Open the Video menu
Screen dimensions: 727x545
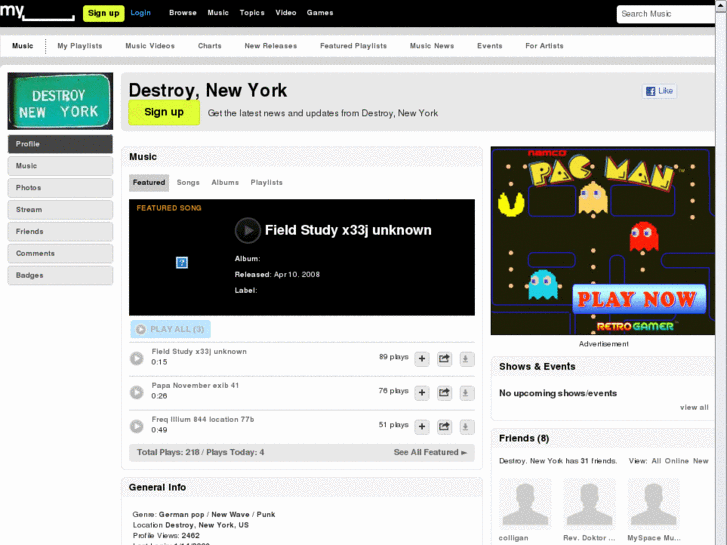286,13
